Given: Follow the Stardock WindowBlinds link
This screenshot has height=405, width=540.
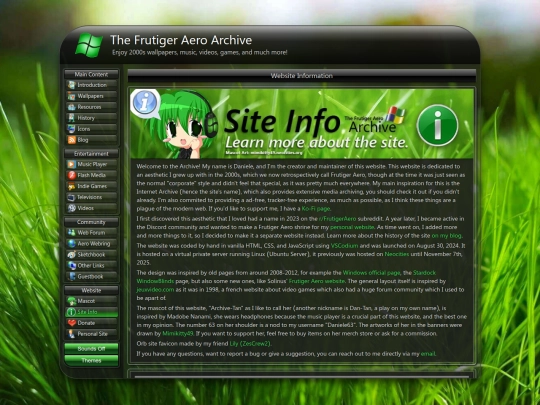Looking at the screenshot, I should [424, 273].
